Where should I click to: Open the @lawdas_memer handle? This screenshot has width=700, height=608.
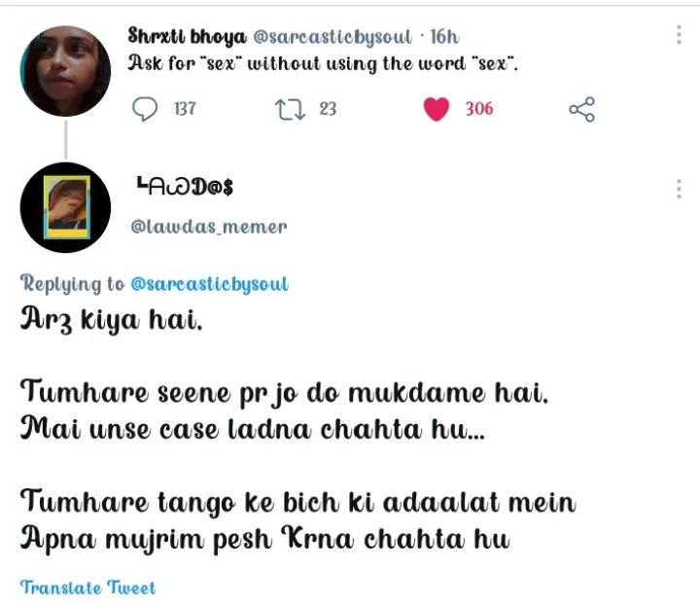tap(209, 227)
